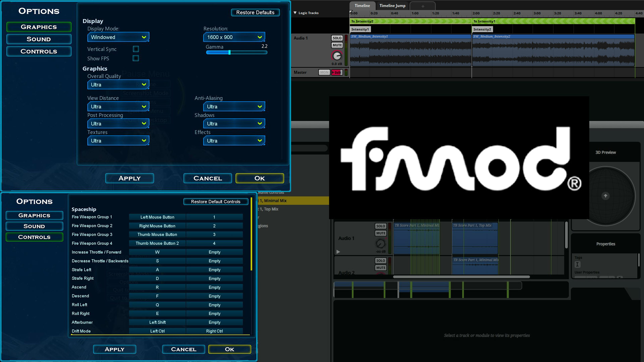Open the Effects dropdown
The height and width of the screenshot is (362, 644).
pos(234,141)
